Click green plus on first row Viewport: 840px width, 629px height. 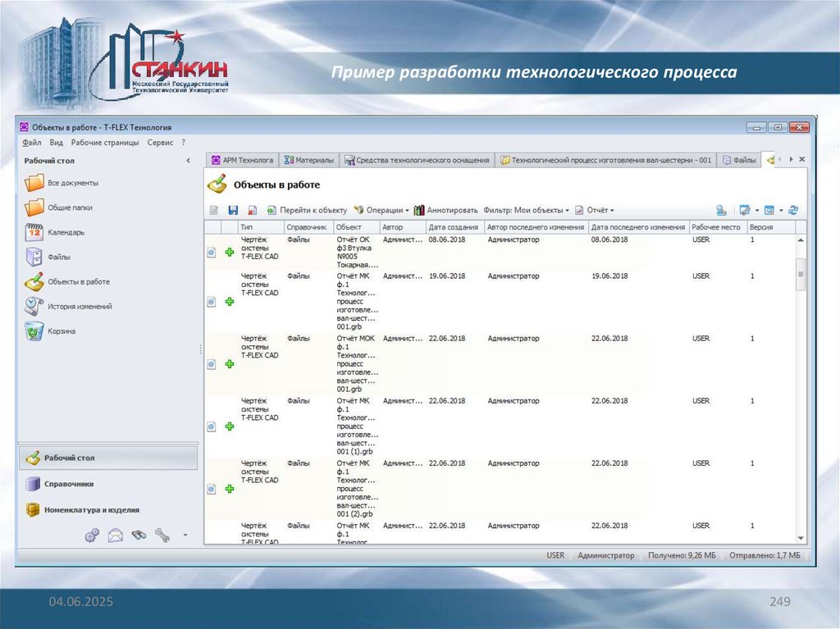point(230,253)
